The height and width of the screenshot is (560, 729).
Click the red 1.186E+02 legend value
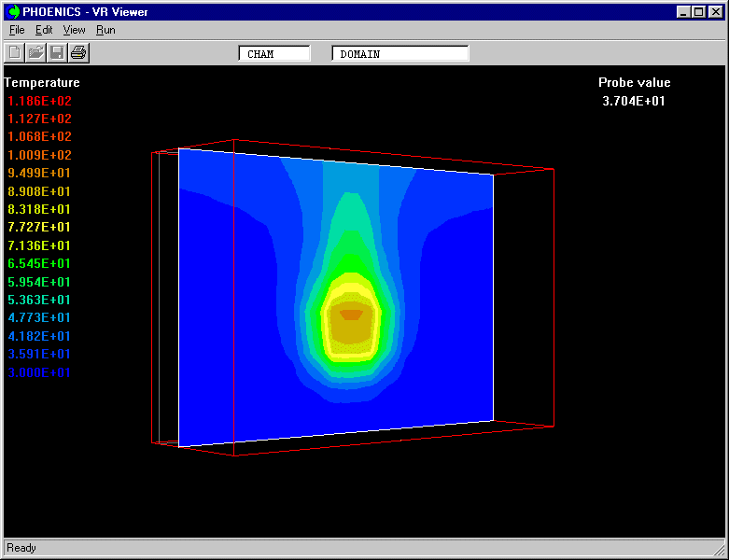(x=39, y=101)
